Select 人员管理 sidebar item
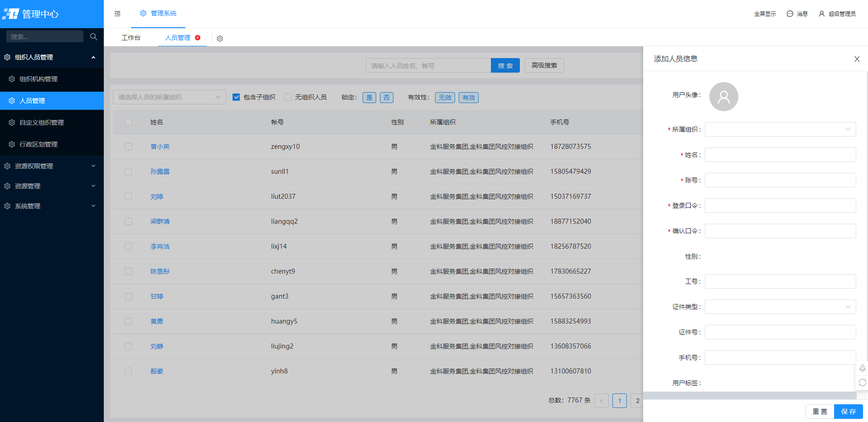The image size is (868, 422). [52, 101]
